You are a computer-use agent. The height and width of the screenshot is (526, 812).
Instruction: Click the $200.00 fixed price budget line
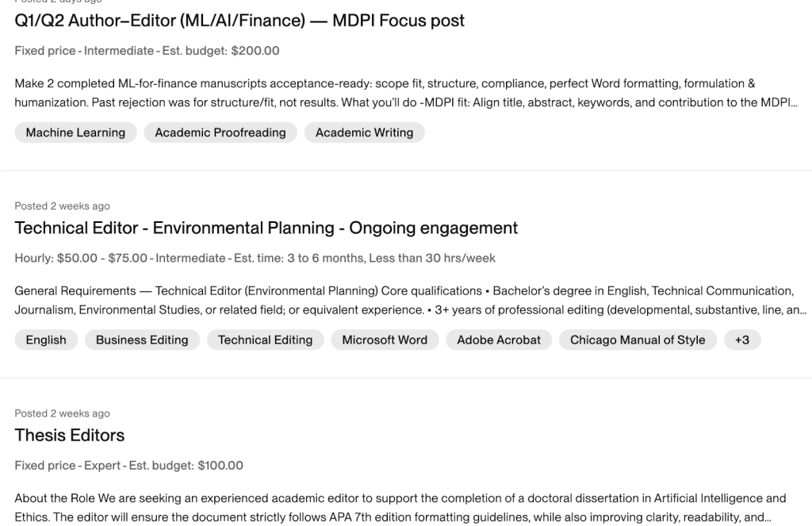point(147,51)
